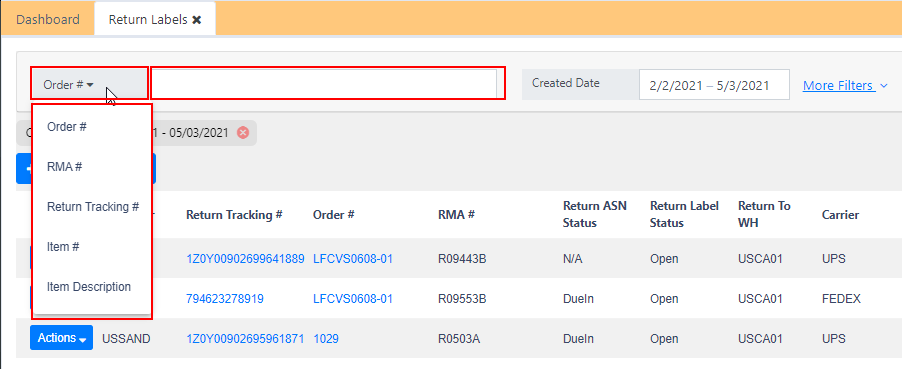
Task: Open order LFCVS0608-01 in R09553B row
Action: coord(353,299)
